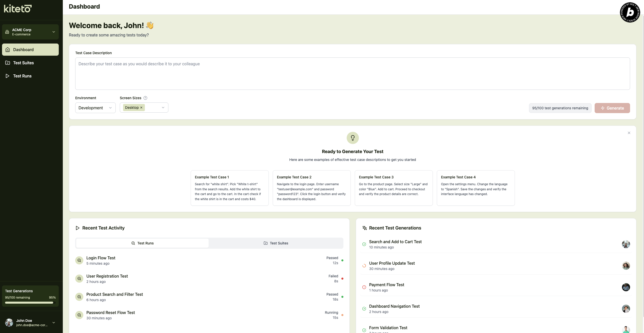Open the Screen Sizes dropdown arrow
This screenshot has width=644, height=333.
tap(163, 108)
